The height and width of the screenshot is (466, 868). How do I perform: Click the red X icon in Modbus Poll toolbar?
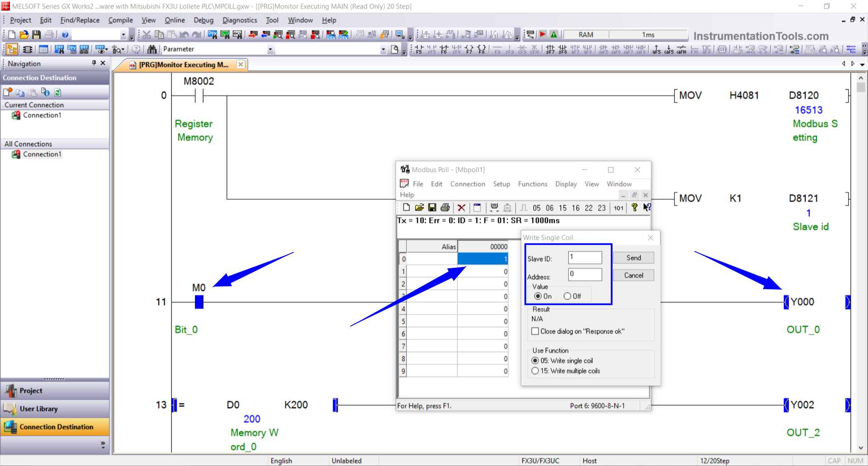tap(461, 208)
